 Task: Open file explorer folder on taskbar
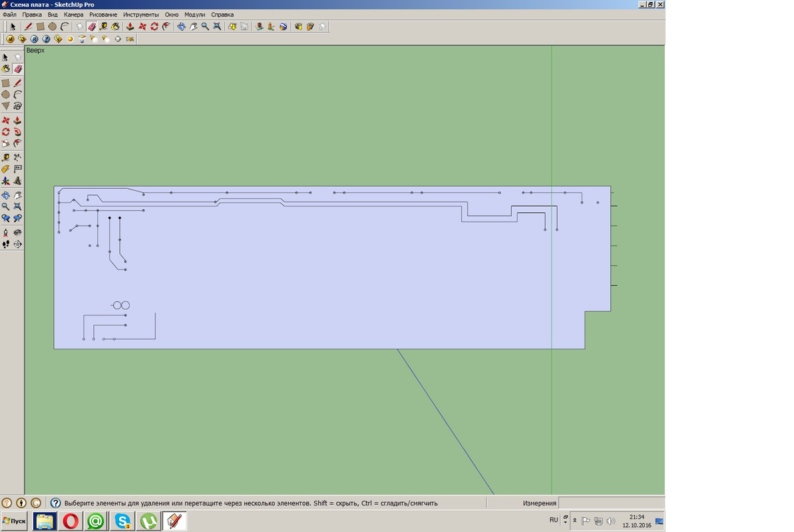click(45, 521)
